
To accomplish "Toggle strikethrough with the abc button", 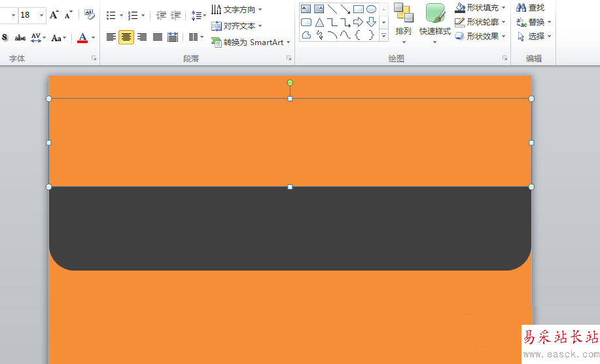I will coord(20,37).
